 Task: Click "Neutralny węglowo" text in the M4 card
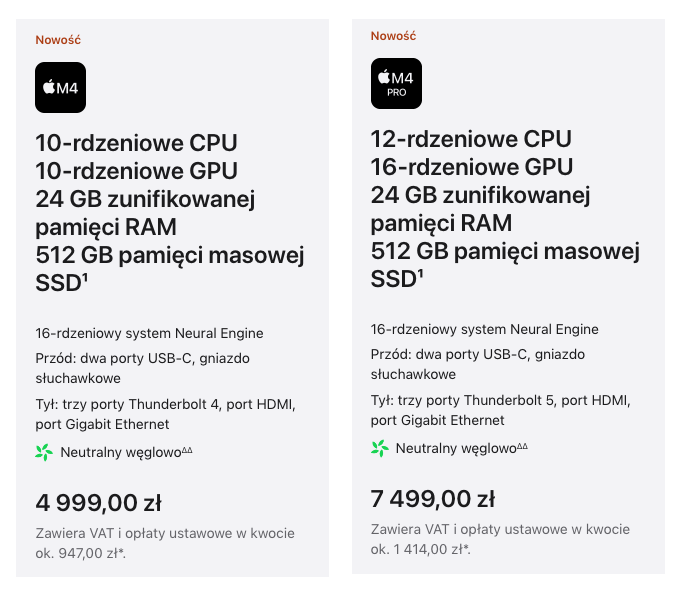(x=120, y=453)
